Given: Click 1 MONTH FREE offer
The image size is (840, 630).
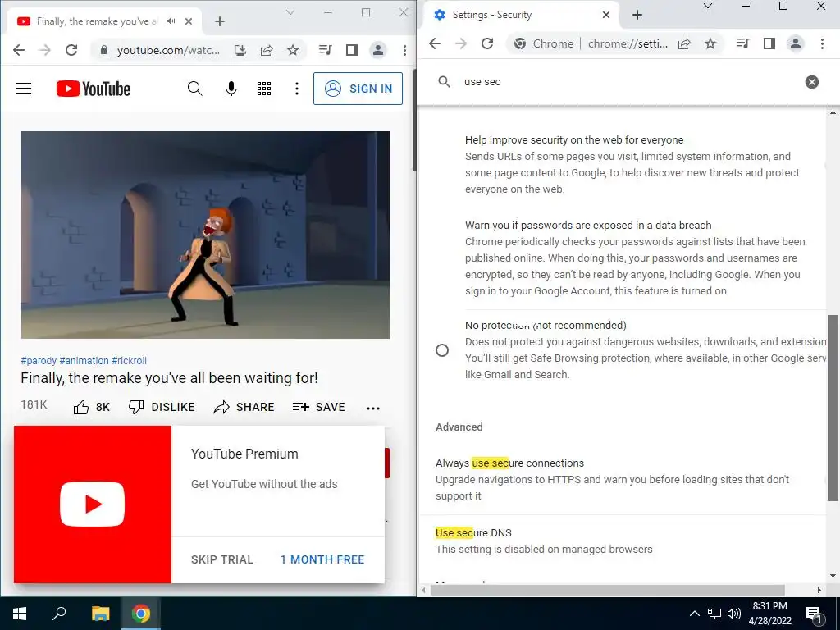Looking at the screenshot, I should (322, 559).
